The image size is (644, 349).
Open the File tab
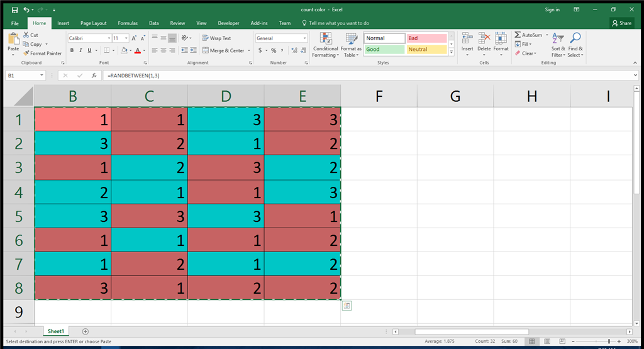[15, 23]
